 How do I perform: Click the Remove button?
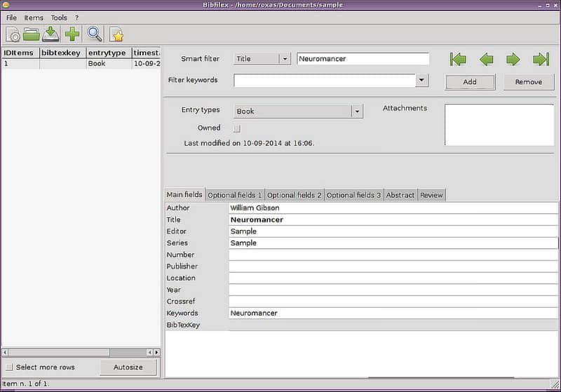tap(528, 82)
